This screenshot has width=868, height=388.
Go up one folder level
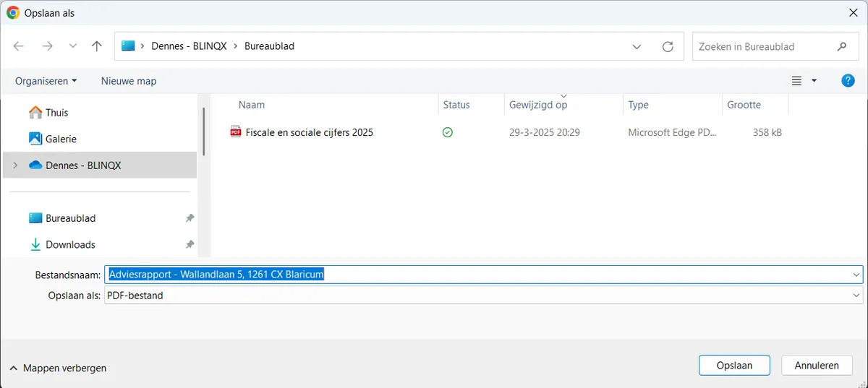click(97, 46)
